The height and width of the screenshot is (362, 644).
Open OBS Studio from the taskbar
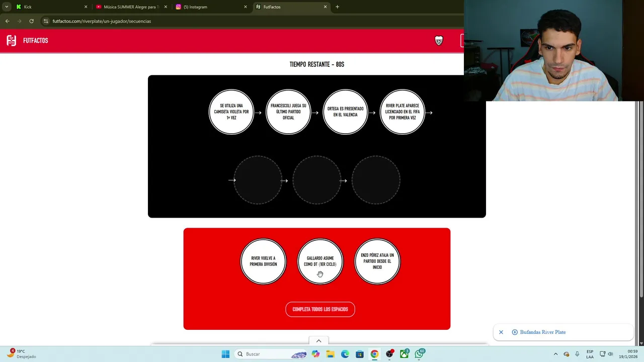point(389,354)
